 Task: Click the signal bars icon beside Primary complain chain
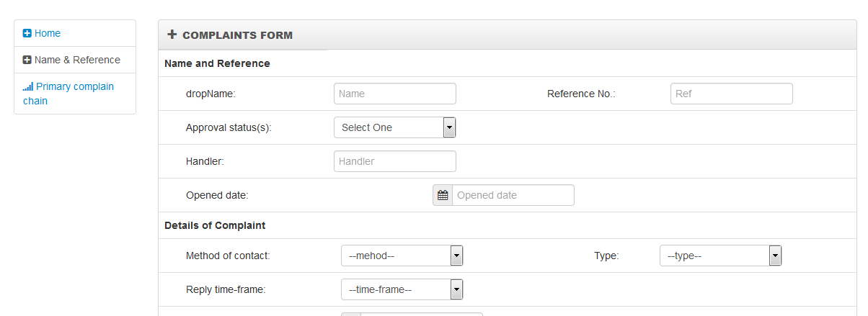tap(28, 87)
